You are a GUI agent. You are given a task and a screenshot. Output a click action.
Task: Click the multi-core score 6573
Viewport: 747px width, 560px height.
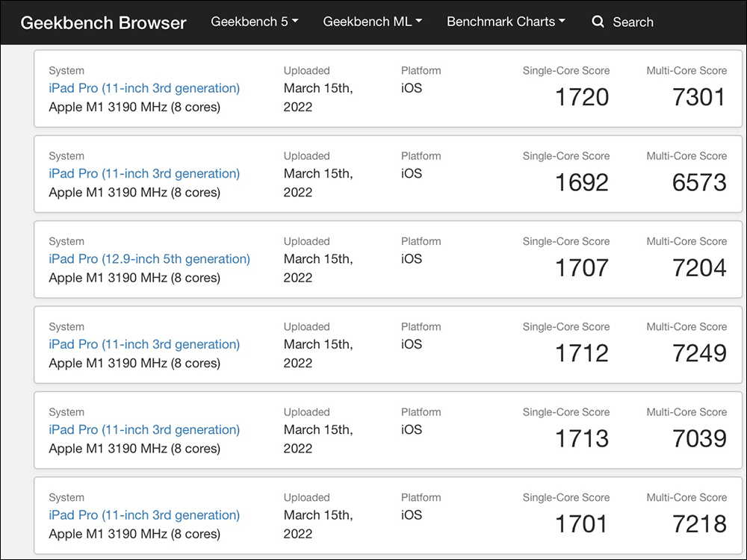[x=699, y=182]
